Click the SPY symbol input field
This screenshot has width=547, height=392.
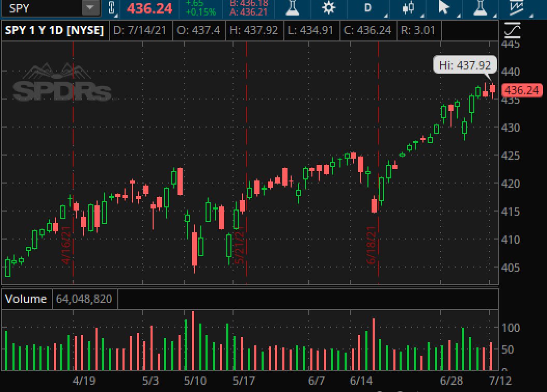point(42,8)
